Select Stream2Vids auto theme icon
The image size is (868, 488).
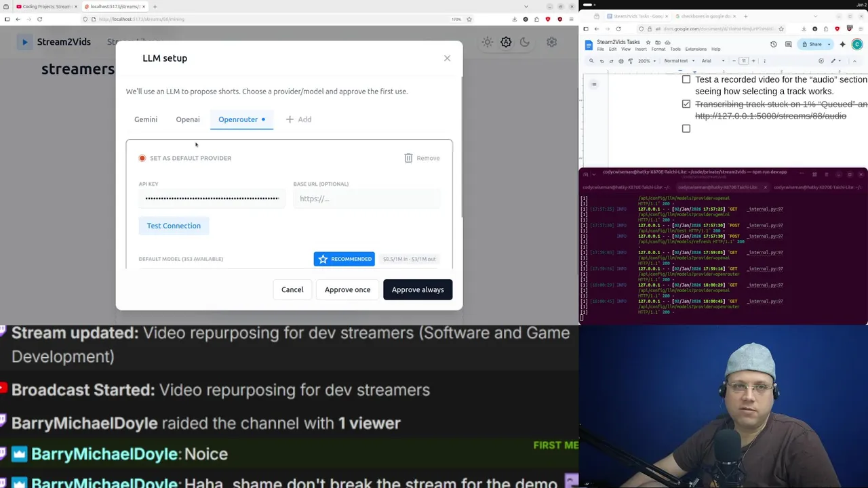(506, 42)
